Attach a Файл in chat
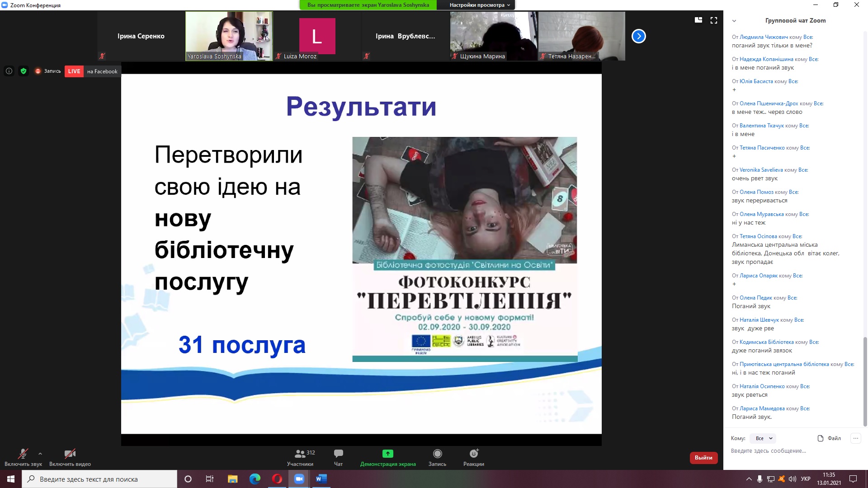The width and height of the screenshot is (868, 488). pos(830,438)
